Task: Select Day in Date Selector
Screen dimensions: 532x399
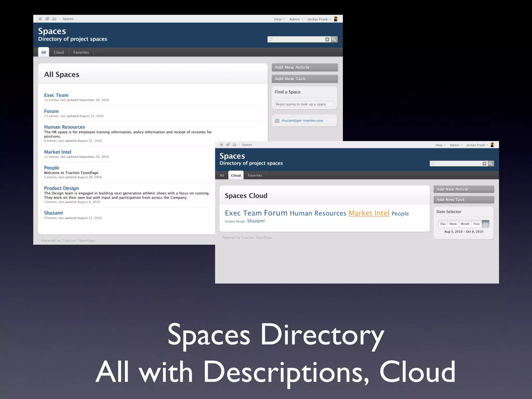Action: click(x=443, y=224)
